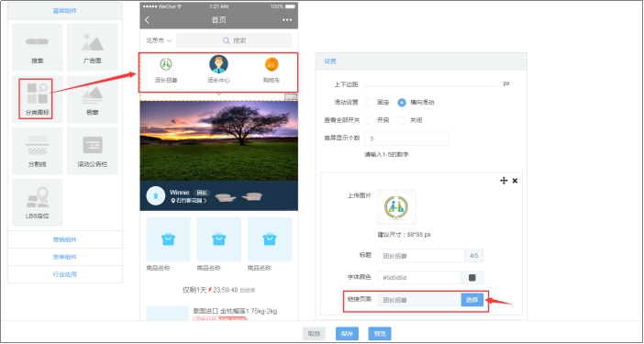Remove item with the X icon

pos(515,181)
